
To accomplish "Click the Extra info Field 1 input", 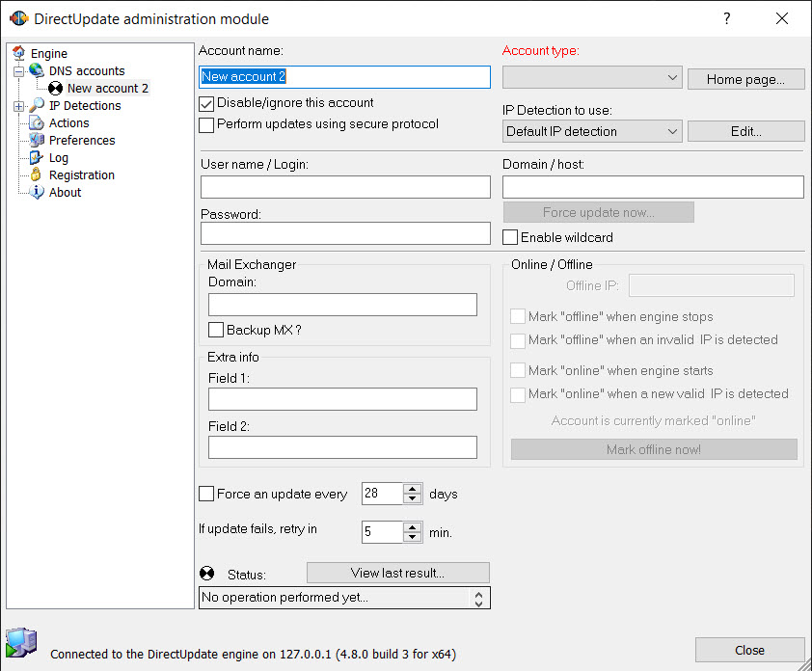I will [x=342, y=399].
